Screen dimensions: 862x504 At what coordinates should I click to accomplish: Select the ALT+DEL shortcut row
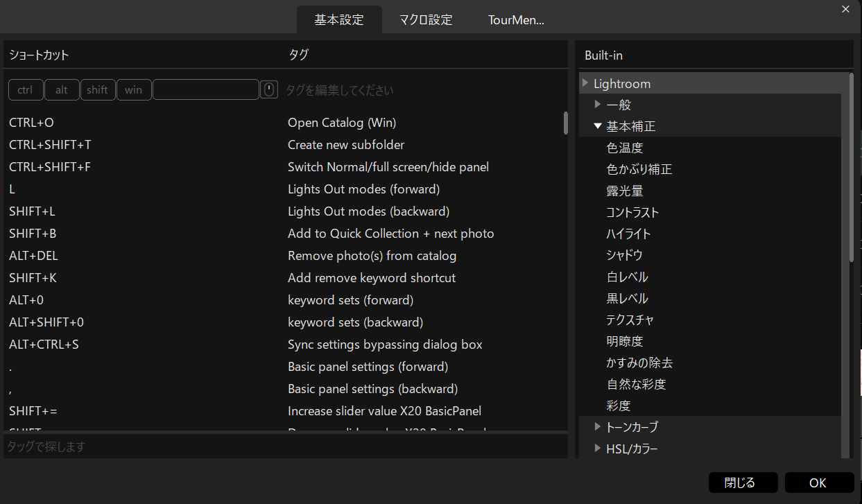point(33,256)
